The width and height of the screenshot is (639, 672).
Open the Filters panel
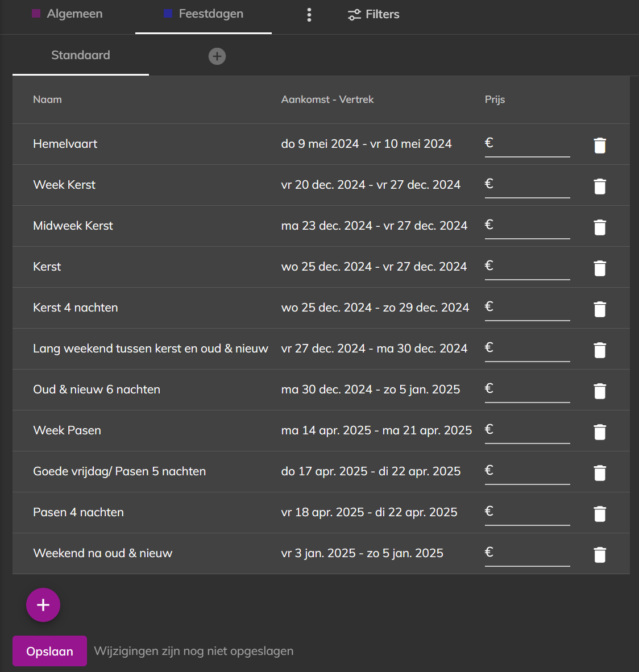(x=374, y=14)
